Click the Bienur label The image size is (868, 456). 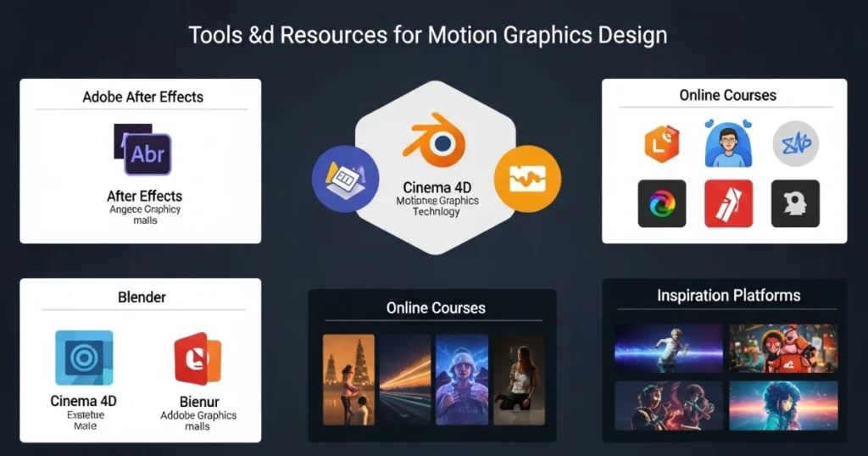pos(199,402)
